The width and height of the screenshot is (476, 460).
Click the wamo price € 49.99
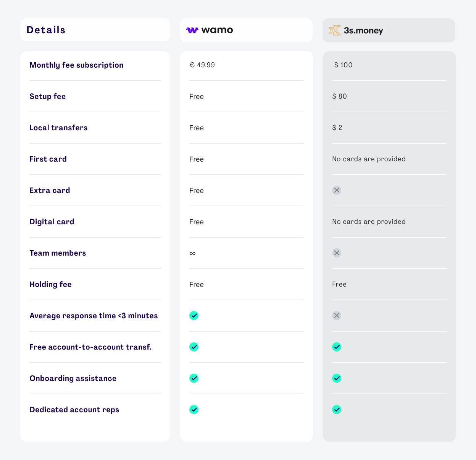coord(202,65)
